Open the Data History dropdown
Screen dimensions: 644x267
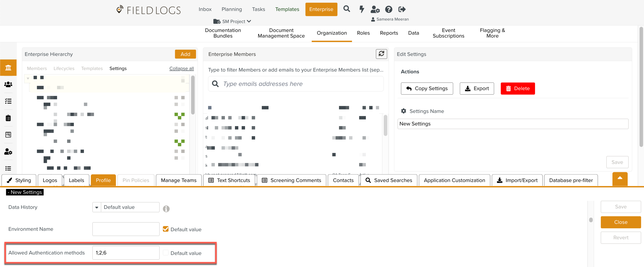(97, 207)
